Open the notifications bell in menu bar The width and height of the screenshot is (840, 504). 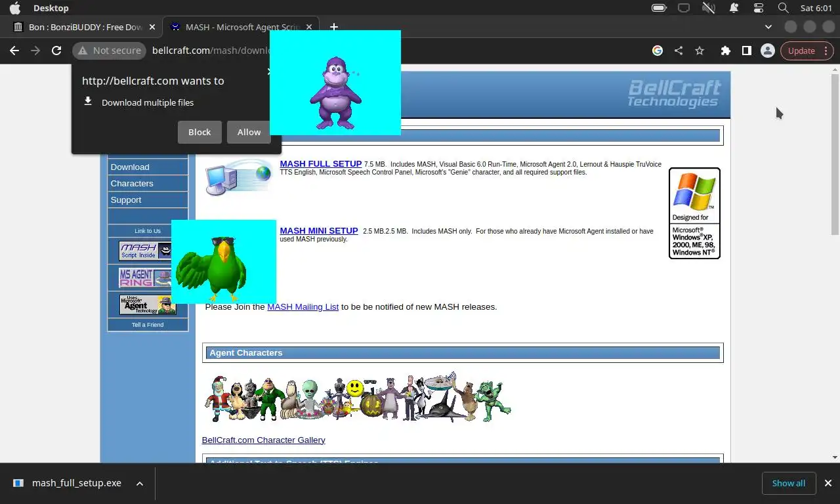coord(734,8)
